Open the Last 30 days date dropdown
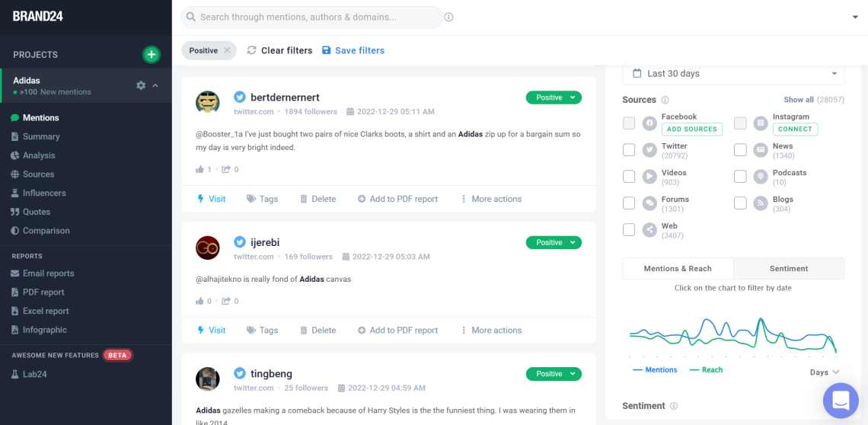868x425 pixels. (x=733, y=74)
